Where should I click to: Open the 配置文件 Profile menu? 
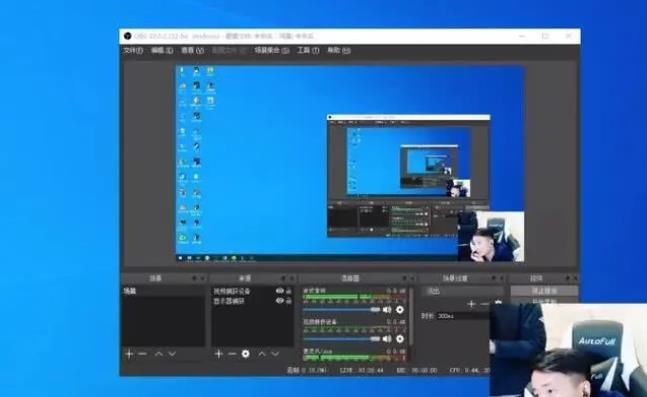[229, 50]
